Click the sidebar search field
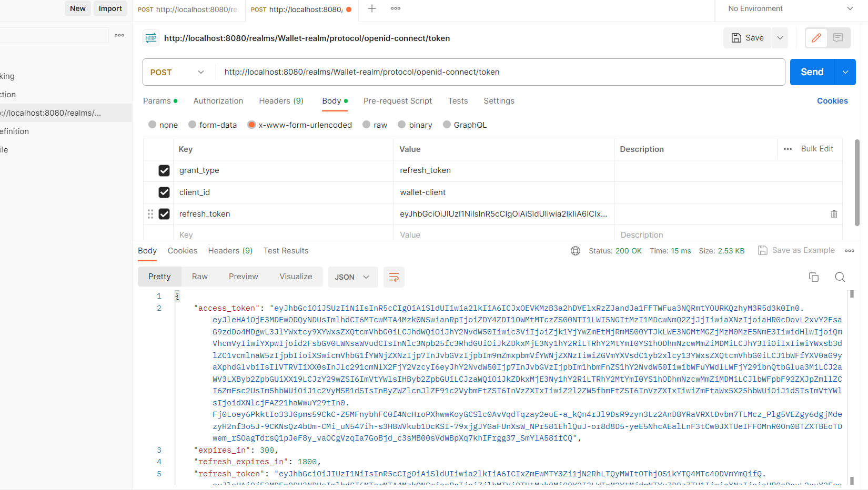The image size is (868, 490). click(54, 35)
